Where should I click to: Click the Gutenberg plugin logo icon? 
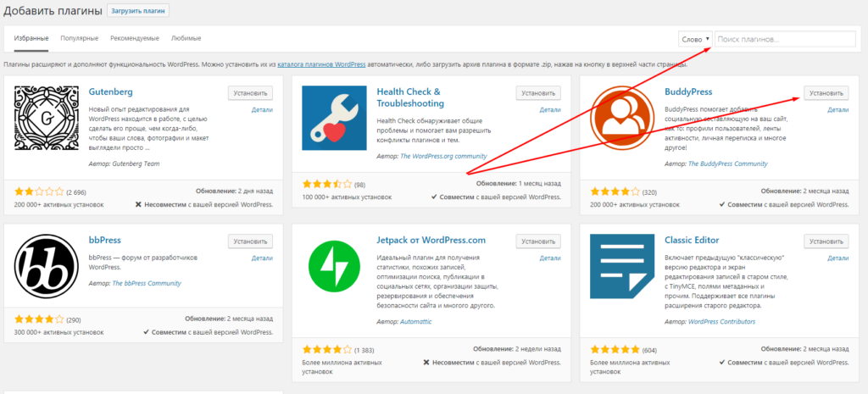(x=47, y=118)
